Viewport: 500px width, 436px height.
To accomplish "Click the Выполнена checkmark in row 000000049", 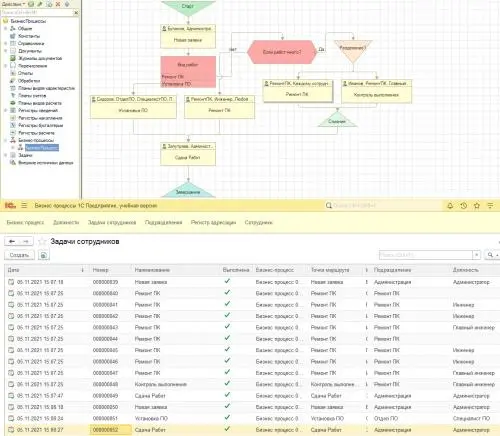I will [x=227, y=395].
